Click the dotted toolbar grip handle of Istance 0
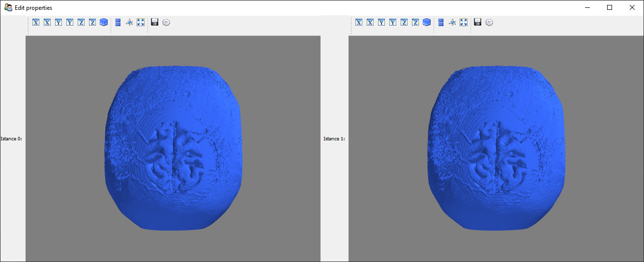This screenshot has width=644, height=262. point(28,26)
